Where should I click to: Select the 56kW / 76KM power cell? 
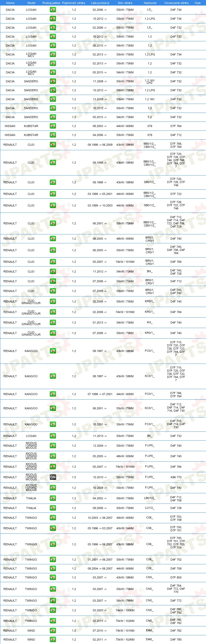[x=125, y=600]
